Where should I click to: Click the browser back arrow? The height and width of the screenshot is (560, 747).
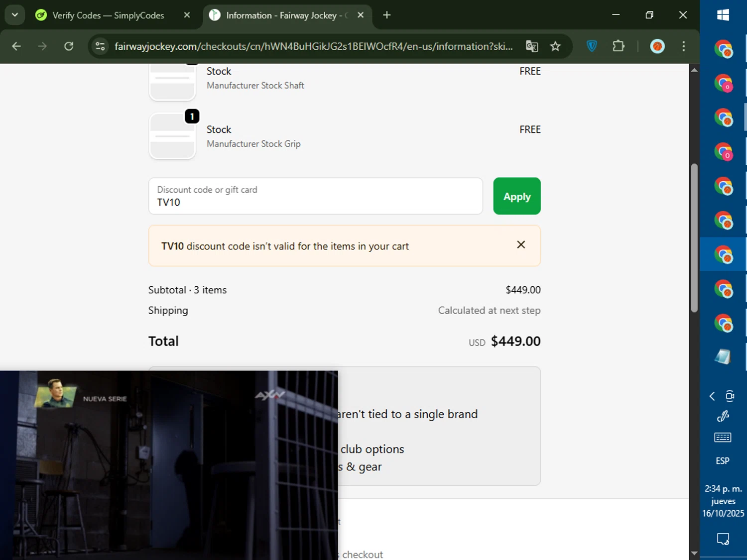coord(16,46)
